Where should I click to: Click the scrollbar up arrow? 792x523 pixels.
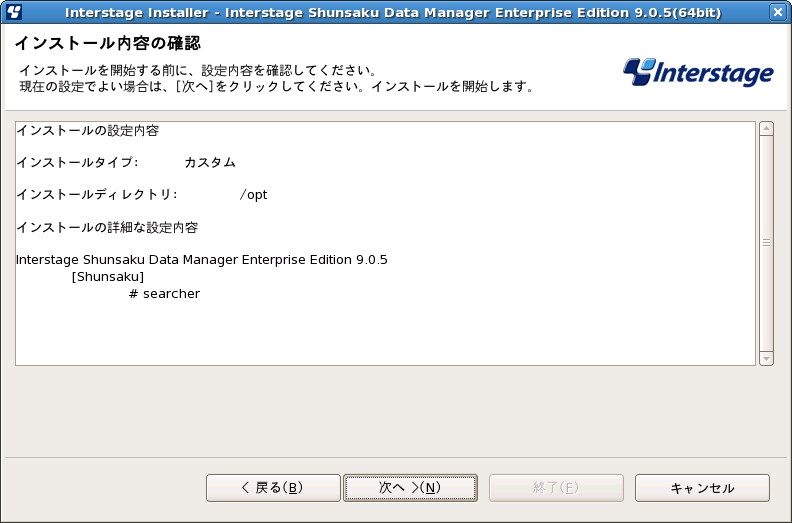767,128
